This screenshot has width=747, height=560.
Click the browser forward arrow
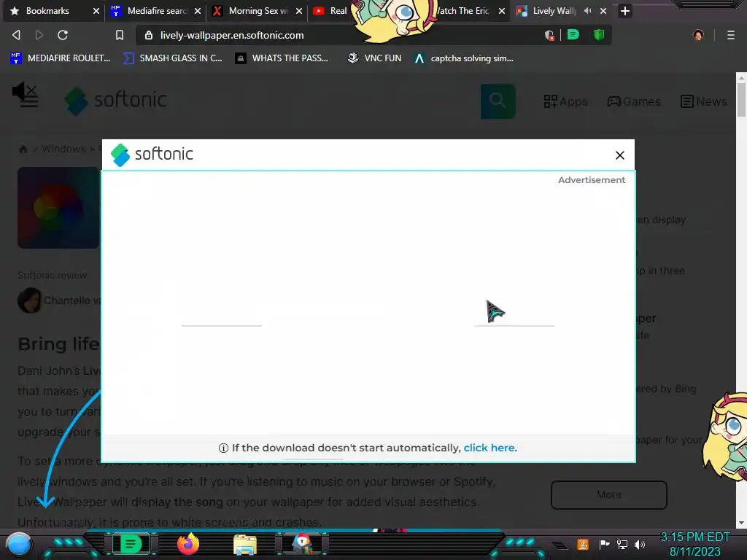[x=39, y=35]
